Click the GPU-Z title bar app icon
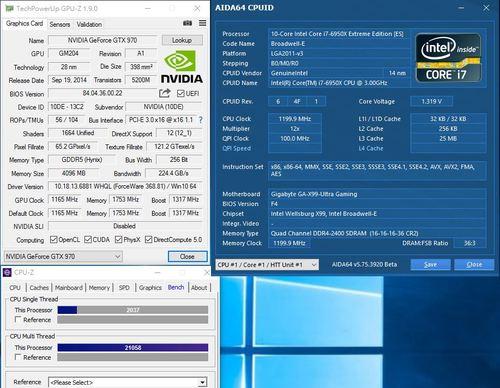This screenshot has width=500, height=388. pyautogui.click(x=9, y=8)
